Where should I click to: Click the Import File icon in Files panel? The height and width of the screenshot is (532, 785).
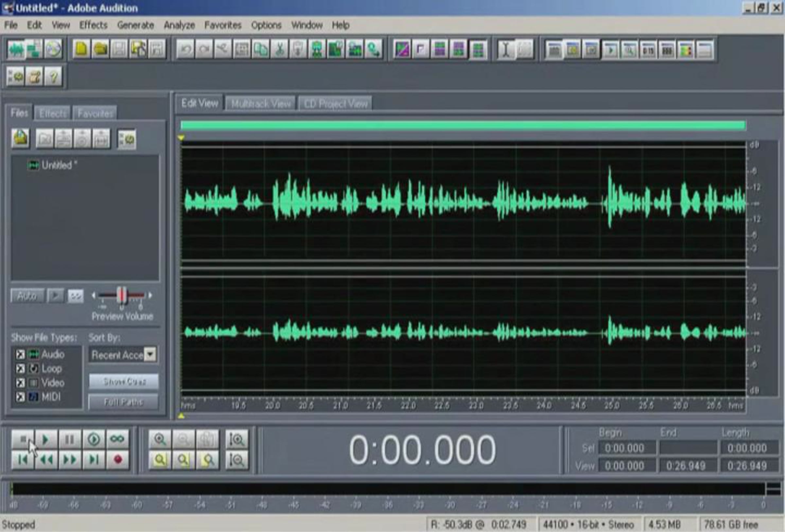click(20, 139)
